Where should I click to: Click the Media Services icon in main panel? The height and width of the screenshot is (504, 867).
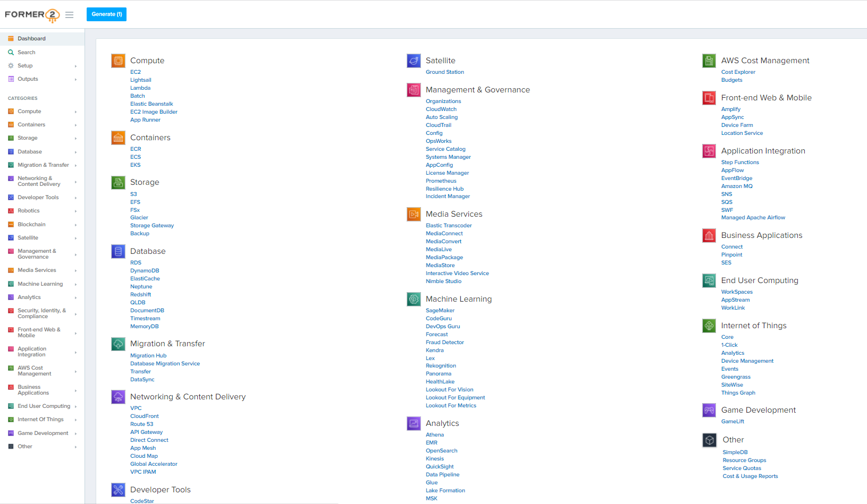point(414,214)
